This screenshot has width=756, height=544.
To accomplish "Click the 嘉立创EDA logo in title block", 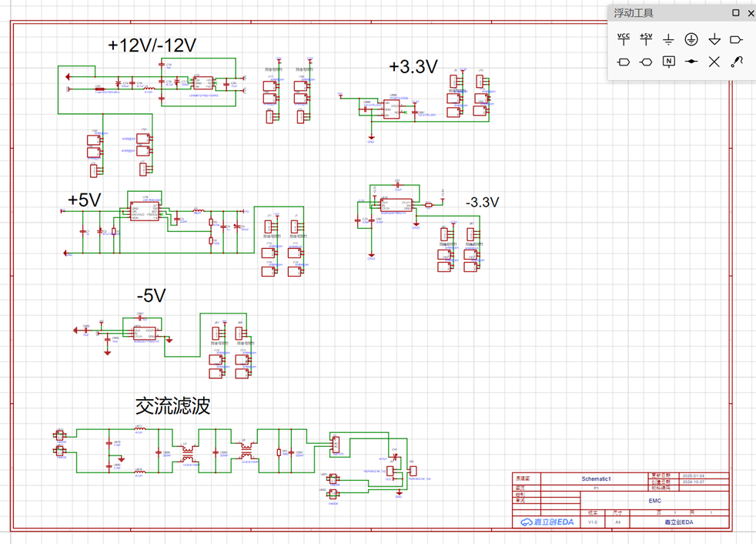I will coord(547,522).
